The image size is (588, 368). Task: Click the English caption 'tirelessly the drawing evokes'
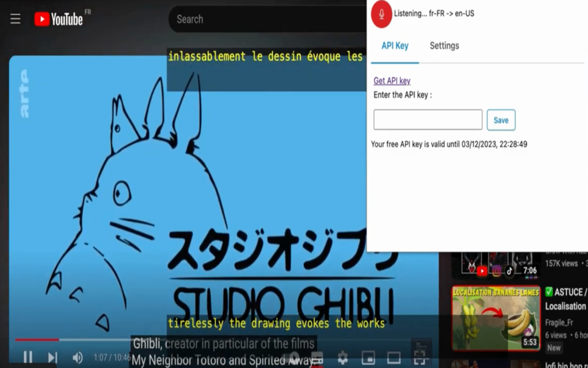249,323
